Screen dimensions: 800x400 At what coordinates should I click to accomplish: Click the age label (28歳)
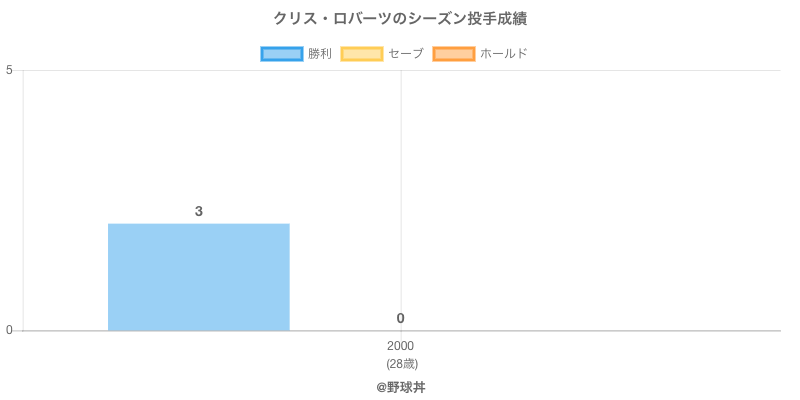tap(400, 363)
